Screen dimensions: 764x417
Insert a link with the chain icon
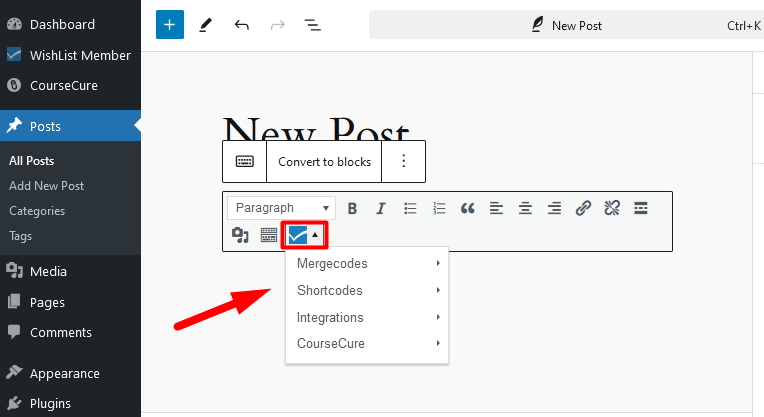583,208
